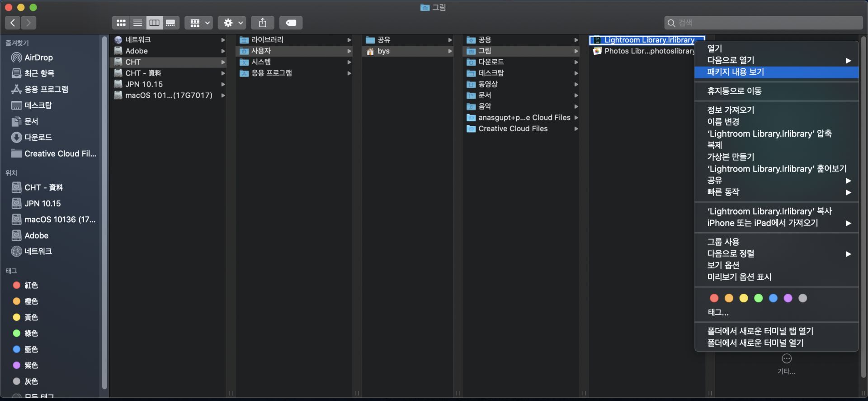Screen dimensions: 868x401
Task: Click 폴더에서 새로운 터미널 열기
Action: [x=776, y=343]
